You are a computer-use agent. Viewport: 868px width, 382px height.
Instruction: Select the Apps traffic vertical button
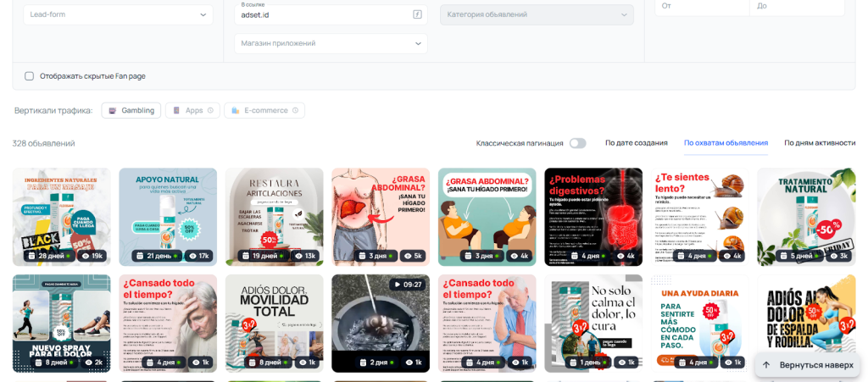tap(192, 110)
